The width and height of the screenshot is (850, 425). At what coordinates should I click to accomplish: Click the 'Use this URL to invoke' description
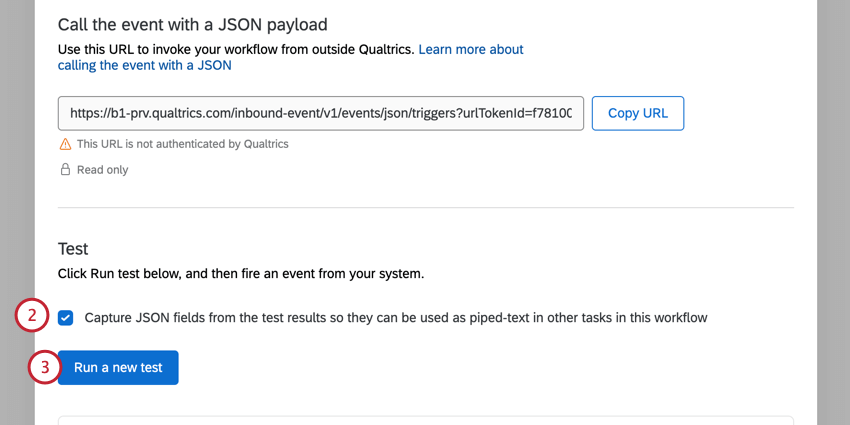(235, 49)
